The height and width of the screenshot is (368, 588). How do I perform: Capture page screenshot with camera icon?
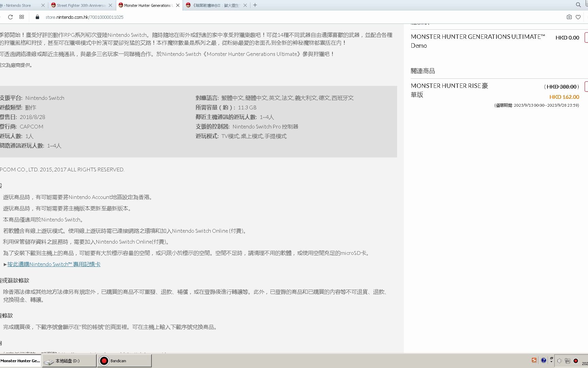569,17
